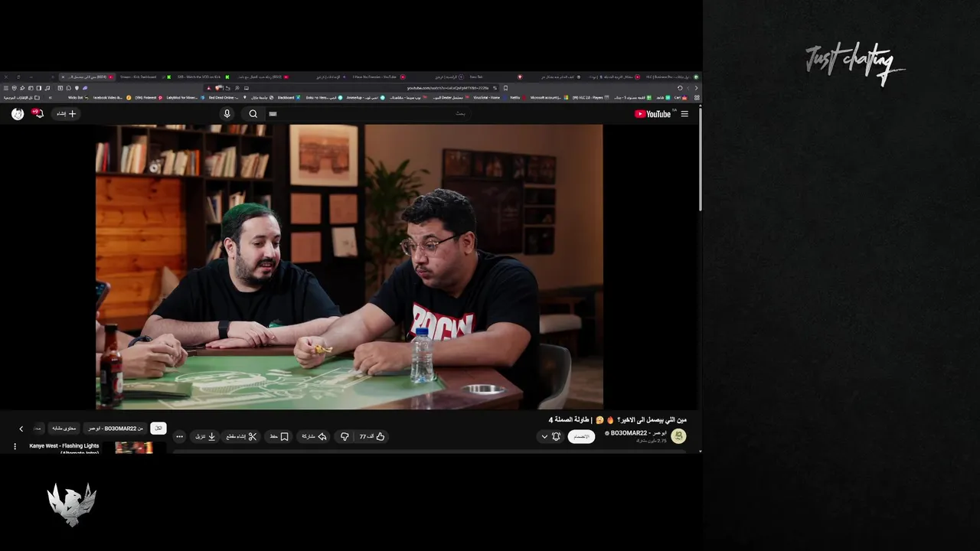Focus the YouTube search box

(x=367, y=114)
